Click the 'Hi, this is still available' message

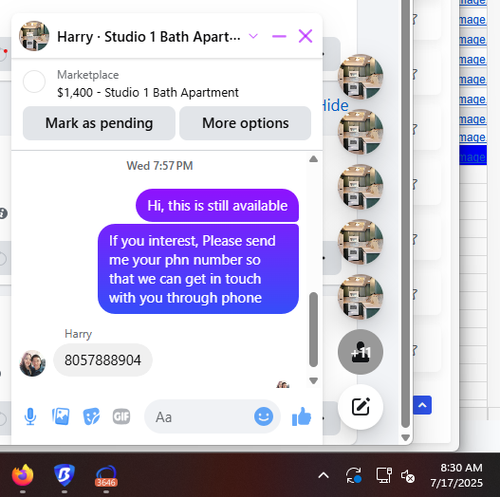[217, 206]
